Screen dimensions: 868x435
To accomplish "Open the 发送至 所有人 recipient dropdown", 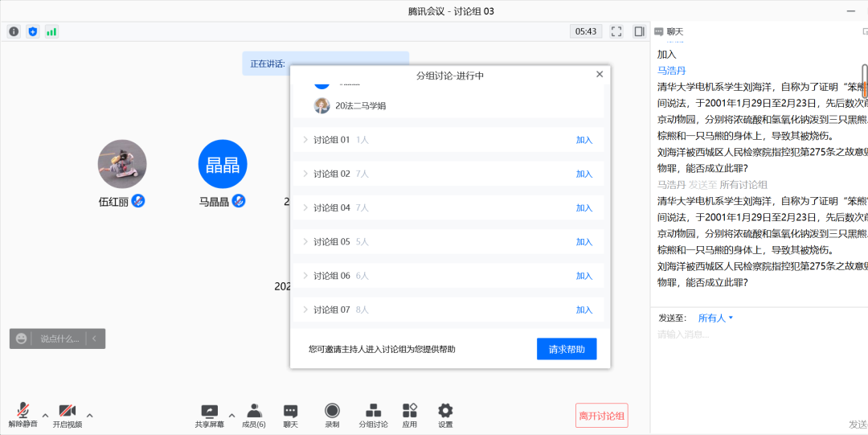I will pyautogui.click(x=715, y=318).
